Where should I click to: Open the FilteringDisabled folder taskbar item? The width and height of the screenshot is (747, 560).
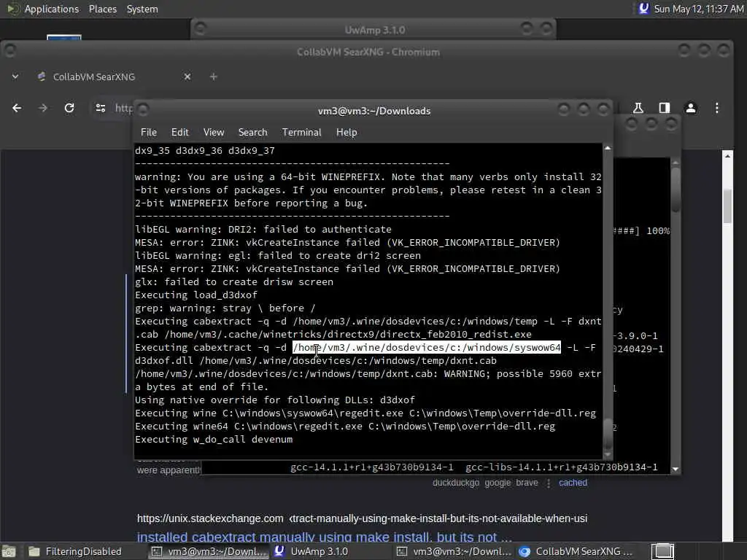[x=75, y=551]
